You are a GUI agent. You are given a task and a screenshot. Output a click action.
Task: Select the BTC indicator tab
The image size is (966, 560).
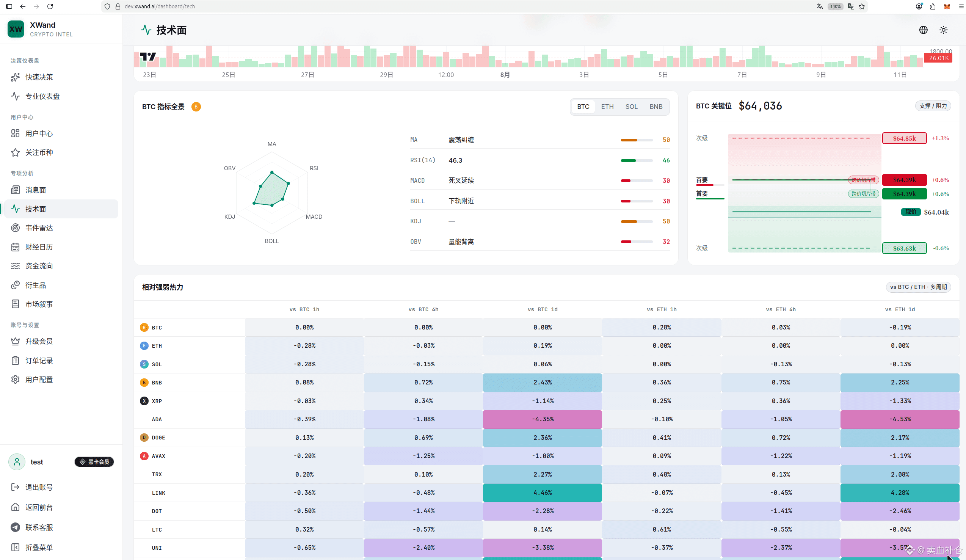click(x=583, y=107)
